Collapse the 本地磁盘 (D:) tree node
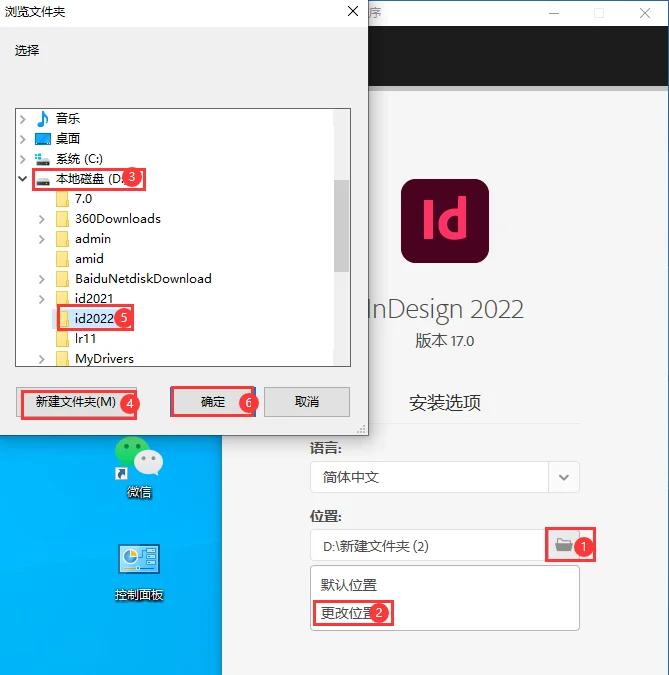Screen dimensions: 669x675 [23, 178]
